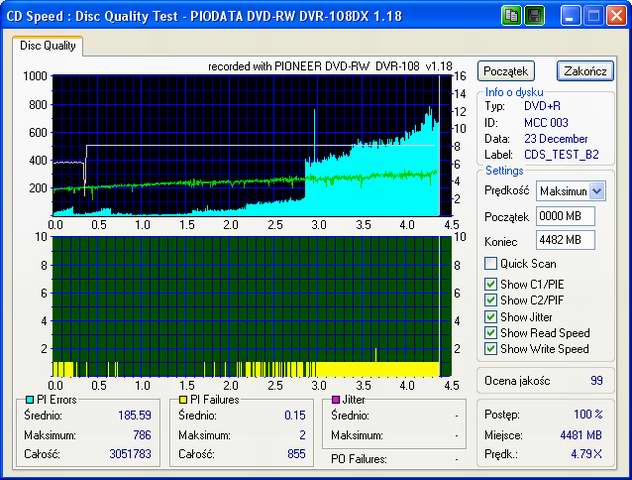The image size is (632, 480).
Task: Click the Koniec 4482 MB input field
Action: 565,240
